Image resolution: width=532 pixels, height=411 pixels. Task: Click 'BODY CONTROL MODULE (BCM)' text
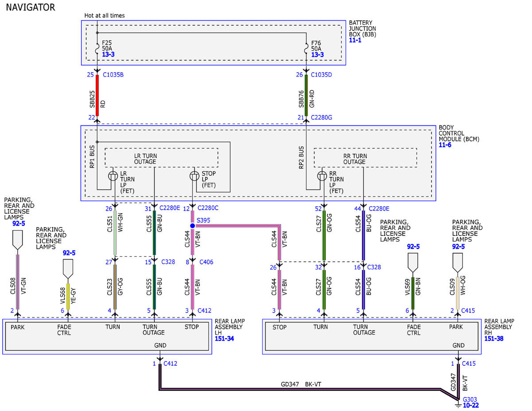click(459, 133)
